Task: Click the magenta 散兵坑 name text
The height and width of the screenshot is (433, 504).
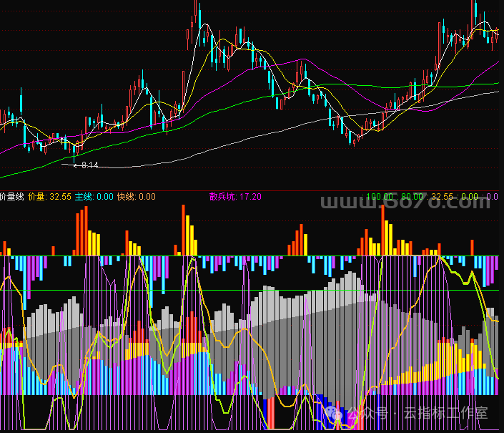Action: (222, 197)
